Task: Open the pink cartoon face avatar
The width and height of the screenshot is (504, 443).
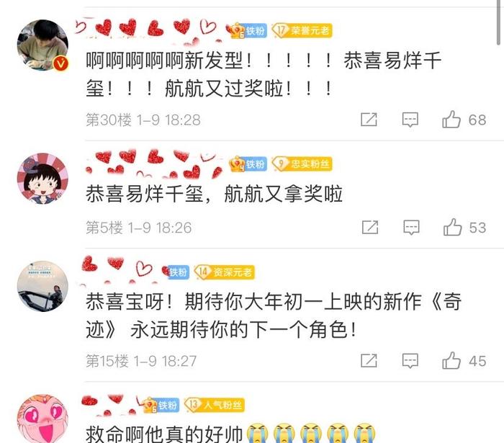Action: coord(42,419)
